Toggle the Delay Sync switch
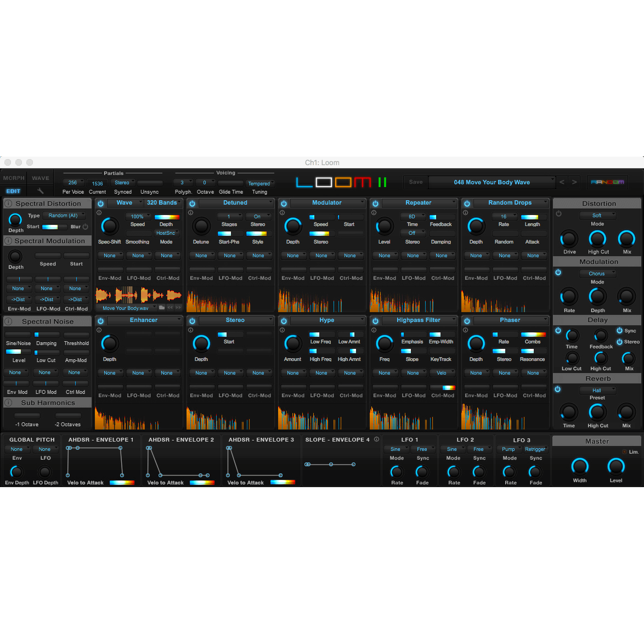This screenshot has width=644, height=644. point(619,331)
